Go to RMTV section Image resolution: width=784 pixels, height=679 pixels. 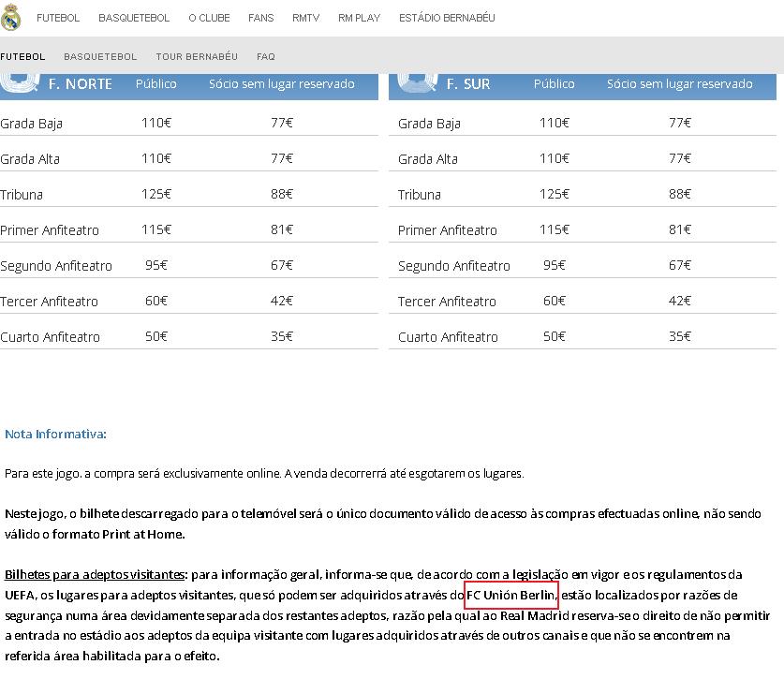click(x=306, y=18)
